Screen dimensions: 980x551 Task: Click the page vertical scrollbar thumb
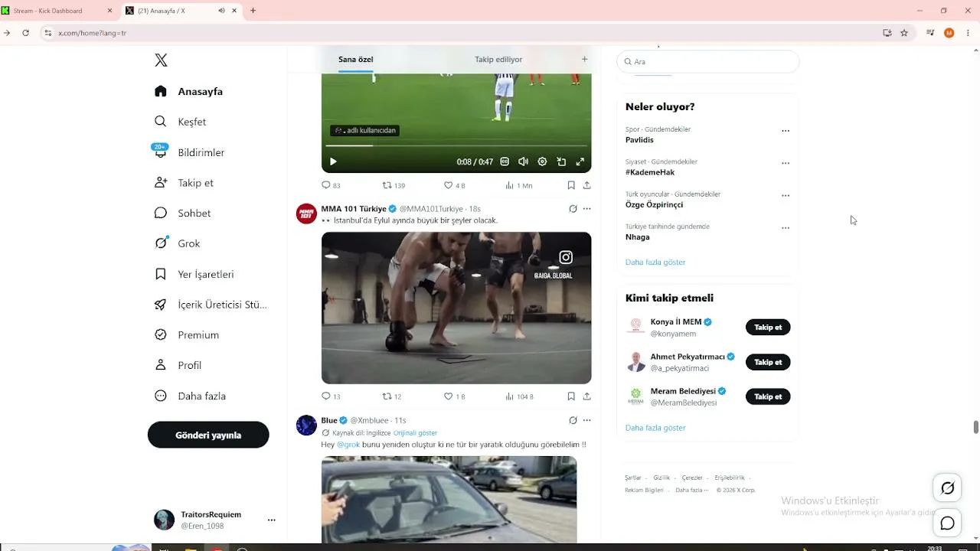coord(975,427)
